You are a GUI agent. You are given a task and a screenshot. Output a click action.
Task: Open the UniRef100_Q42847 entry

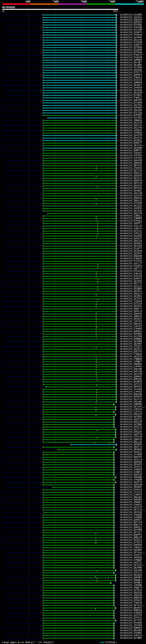[131, 319]
